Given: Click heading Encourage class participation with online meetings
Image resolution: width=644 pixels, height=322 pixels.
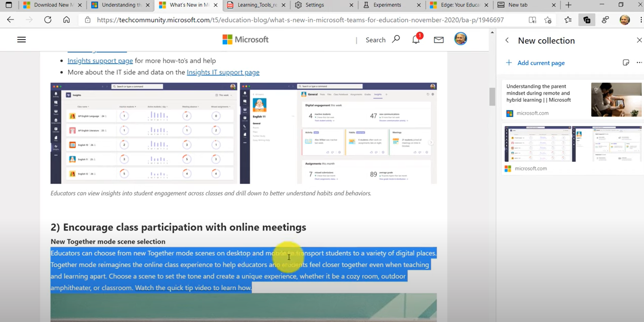Looking at the screenshot, I should 178,227.
